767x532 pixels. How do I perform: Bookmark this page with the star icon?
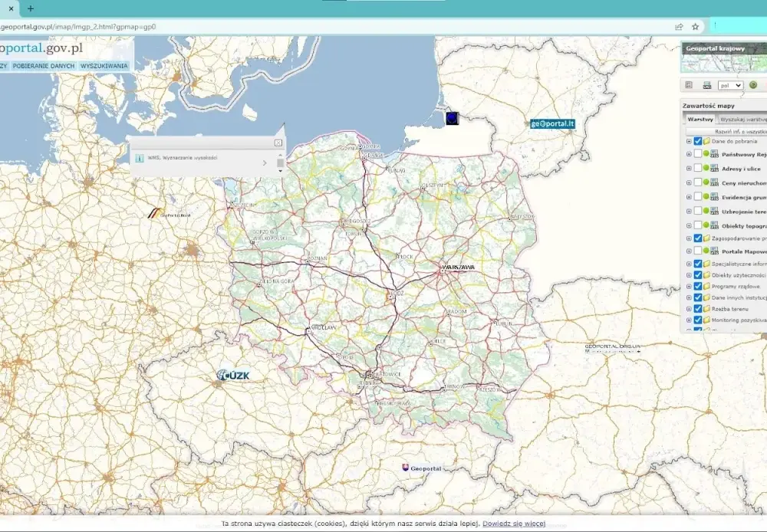click(695, 27)
